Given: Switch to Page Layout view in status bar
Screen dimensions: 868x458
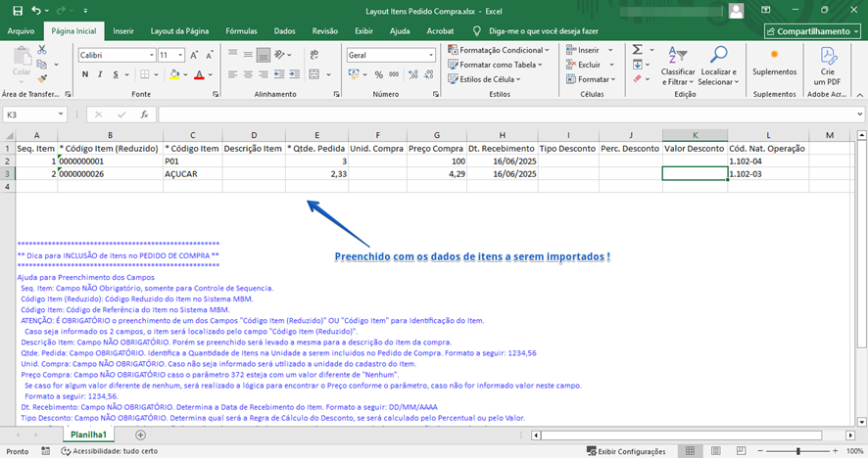Looking at the screenshot, I should [x=713, y=451].
